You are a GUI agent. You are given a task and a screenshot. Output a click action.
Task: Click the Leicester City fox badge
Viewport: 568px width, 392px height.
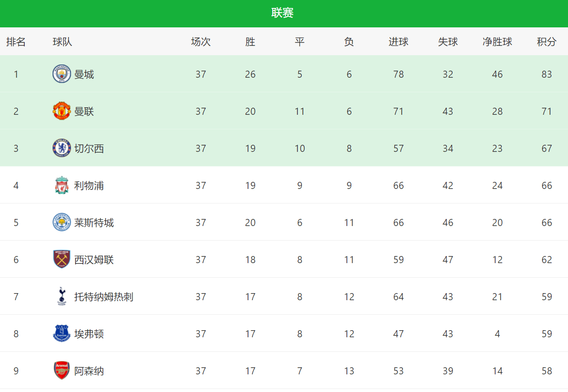pyautogui.click(x=61, y=222)
